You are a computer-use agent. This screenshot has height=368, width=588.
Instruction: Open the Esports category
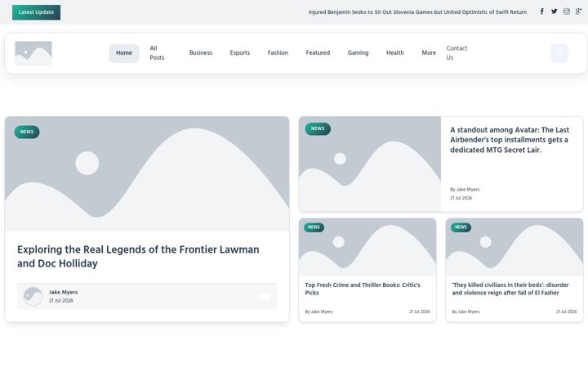(239, 53)
